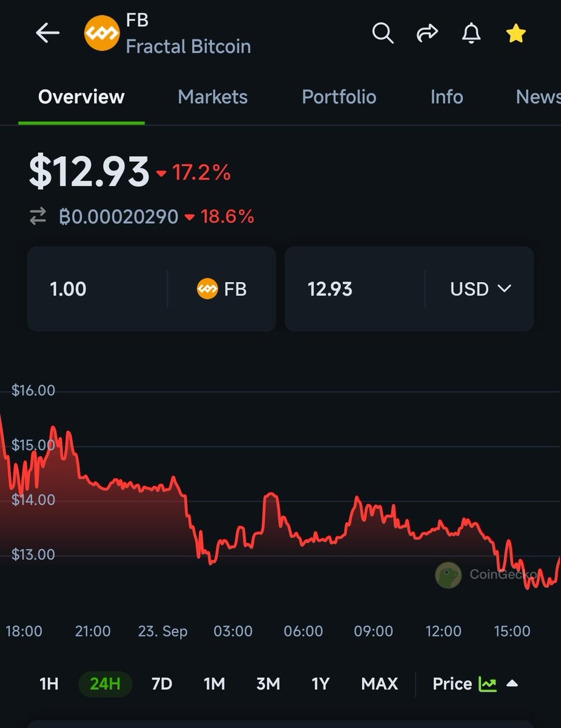Screen dimensions: 561x728
Task: Tap the 17.2% change value
Action: 201,173
